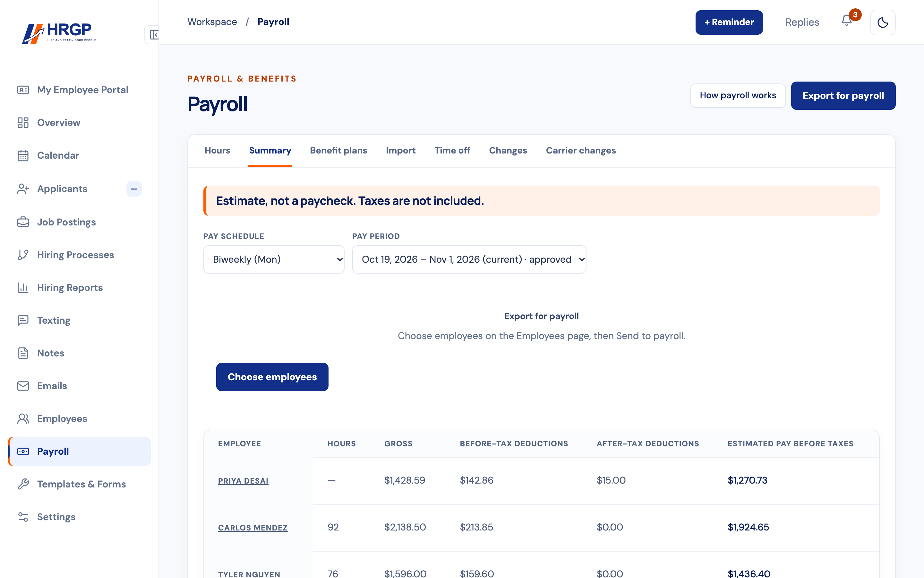Open the Pay Period dropdown
This screenshot has height=578, width=924.
coord(469,259)
